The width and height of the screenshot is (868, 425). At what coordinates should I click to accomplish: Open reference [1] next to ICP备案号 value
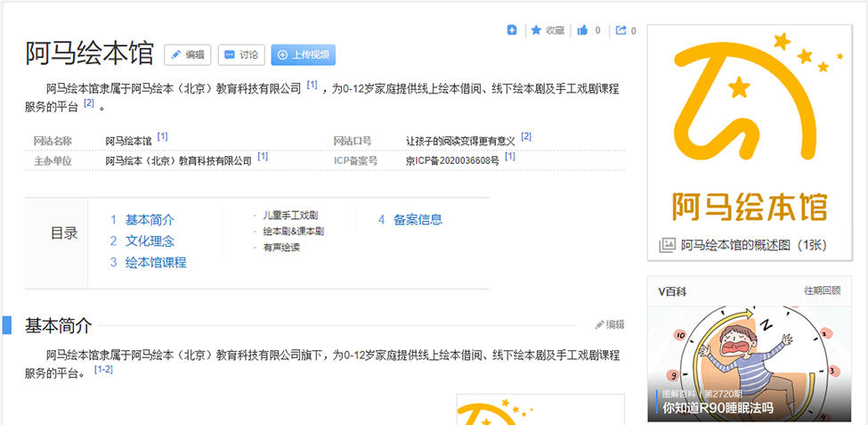click(x=510, y=157)
